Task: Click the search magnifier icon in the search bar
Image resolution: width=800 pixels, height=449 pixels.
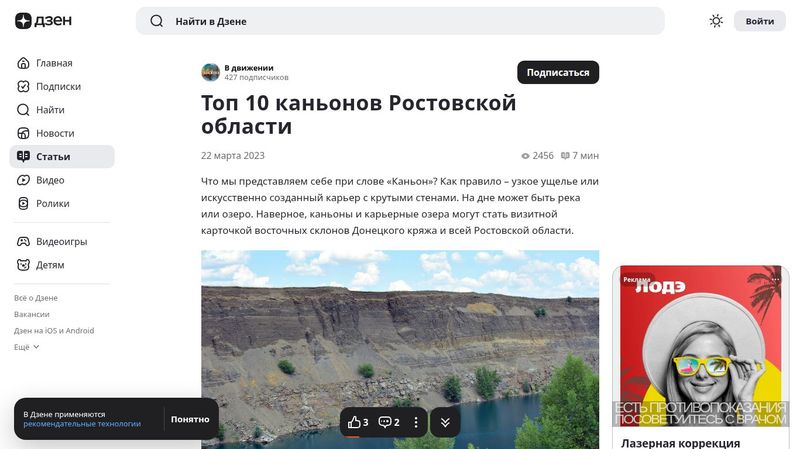Action: pyautogui.click(x=157, y=21)
